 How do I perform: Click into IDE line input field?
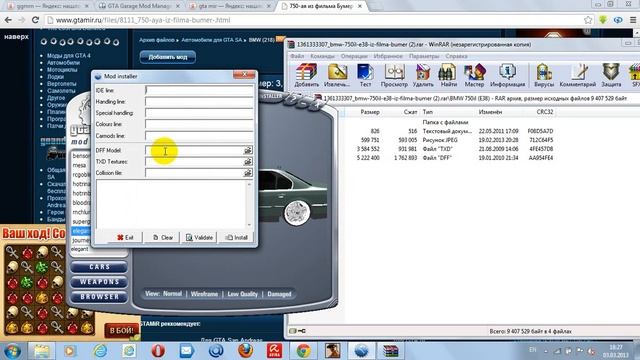click(199, 90)
